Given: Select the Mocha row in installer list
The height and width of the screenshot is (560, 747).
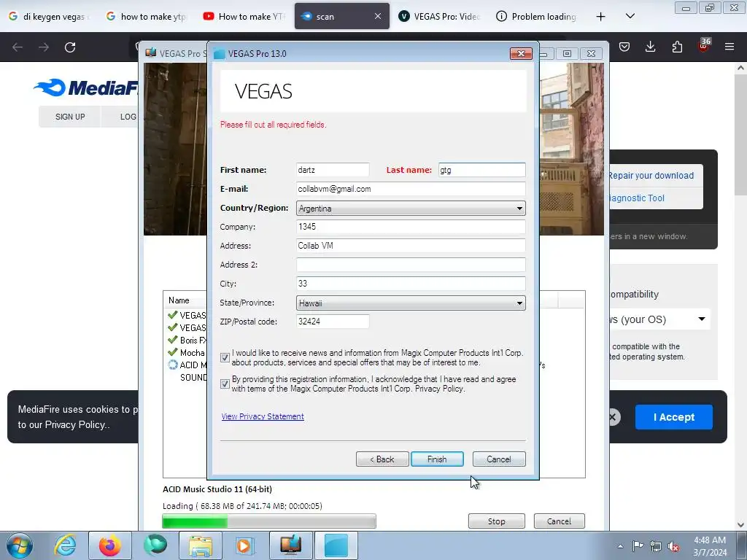Looking at the screenshot, I should coord(187,353).
